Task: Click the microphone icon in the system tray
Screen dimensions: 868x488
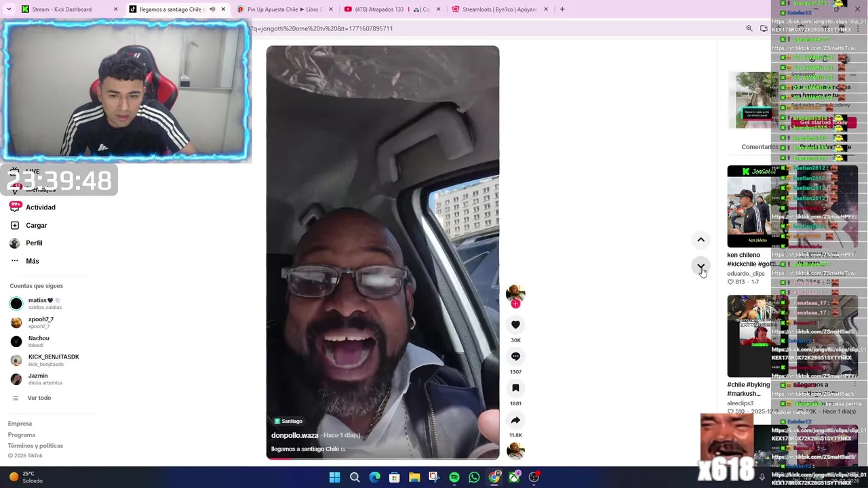Action: (x=762, y=477)
